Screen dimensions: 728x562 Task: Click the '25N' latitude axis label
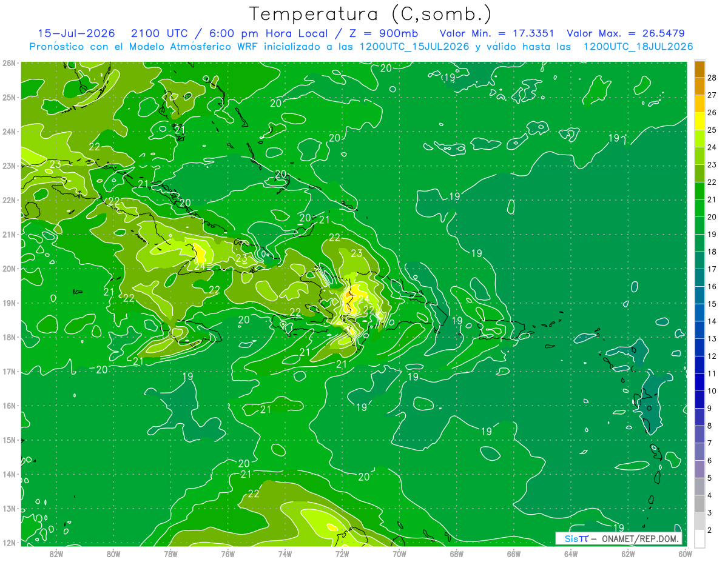tap(9, 97)
